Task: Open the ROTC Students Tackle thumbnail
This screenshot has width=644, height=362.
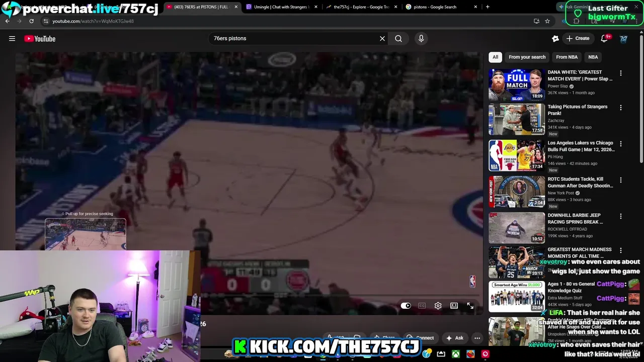Action: point(517,192)
